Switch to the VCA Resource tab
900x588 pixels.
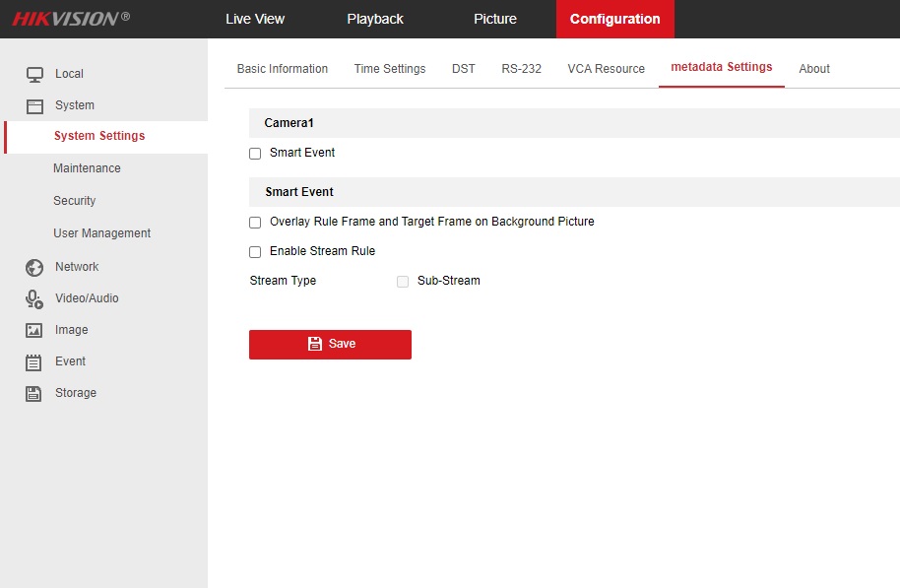606,69
